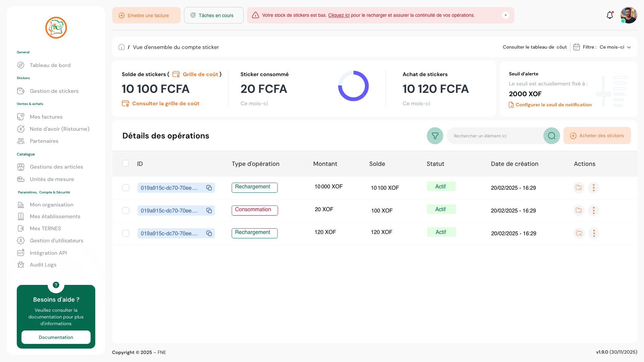The width and height of the screenshot is (644, 362).
Task: Check the Consommation row checkbox
Action: [x=126, y=210]
